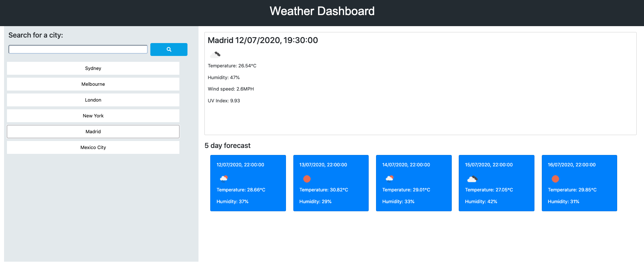Open New York weather from history

click(x=93, y=116)
